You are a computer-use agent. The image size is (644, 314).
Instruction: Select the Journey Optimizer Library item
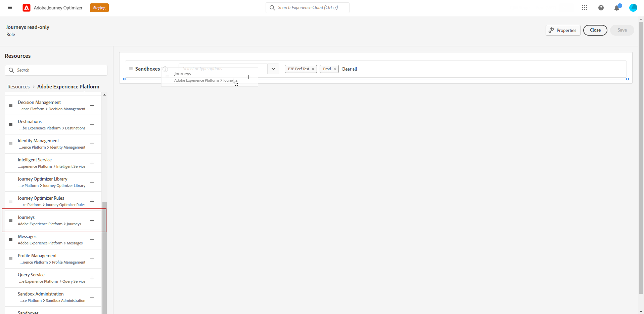pos(53,182)
